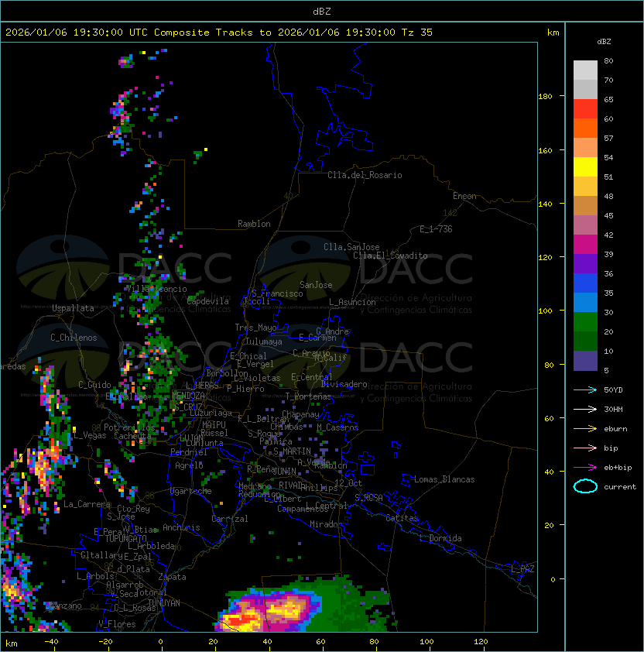The height and width of the screenshot is (652, 644).
Task: Click the 'Tz 35' text in the header
Action: pos(416,33)
